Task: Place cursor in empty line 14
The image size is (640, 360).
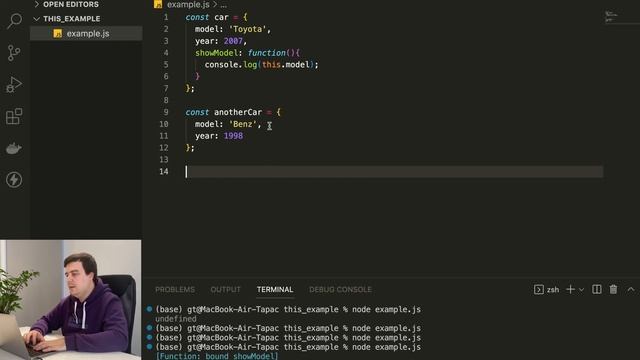Action: (394, 171)
